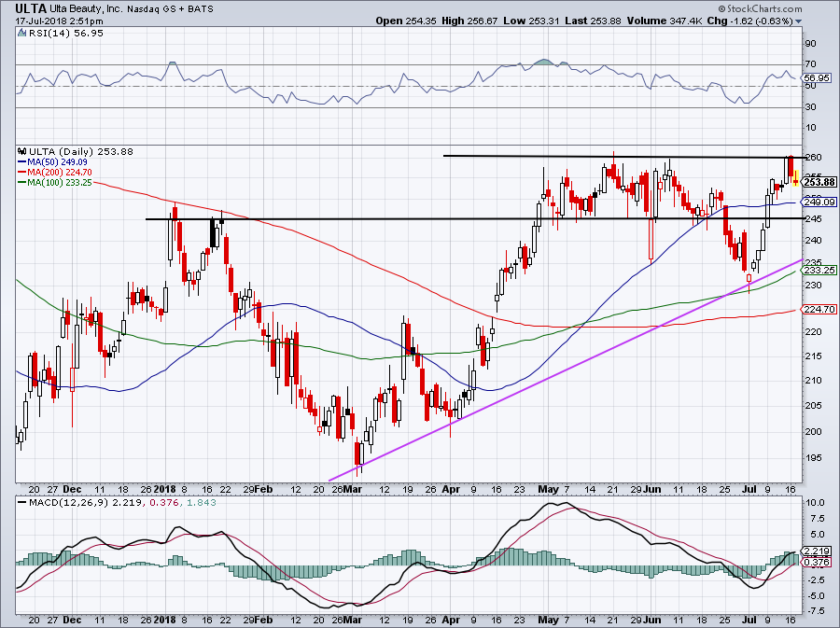Click the 233.25 MA100 price tag
This screenshot has height=628, width=840.
click(x=819, y=271)
